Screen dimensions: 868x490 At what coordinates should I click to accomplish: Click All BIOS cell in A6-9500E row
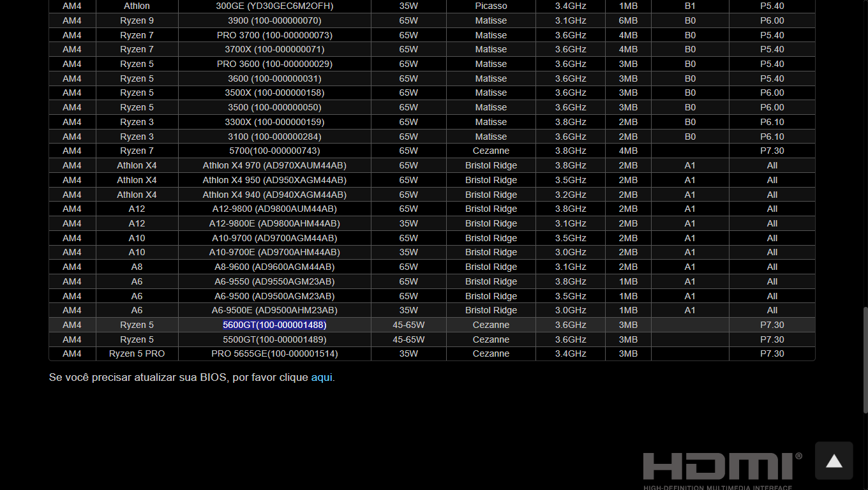pos(772,310)
